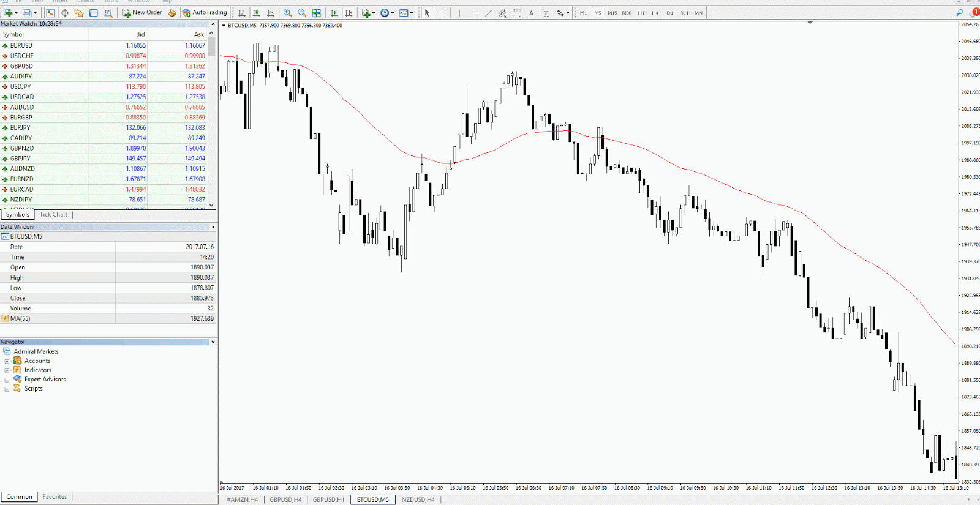
Task: Open the MetaEditor book icon
Action: click(172, 12)
